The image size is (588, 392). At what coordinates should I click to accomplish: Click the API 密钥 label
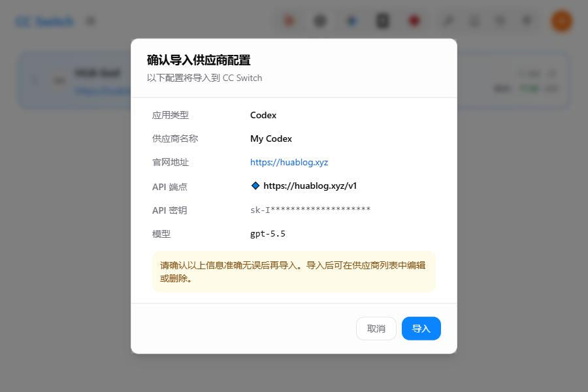[x=169, y=210]
